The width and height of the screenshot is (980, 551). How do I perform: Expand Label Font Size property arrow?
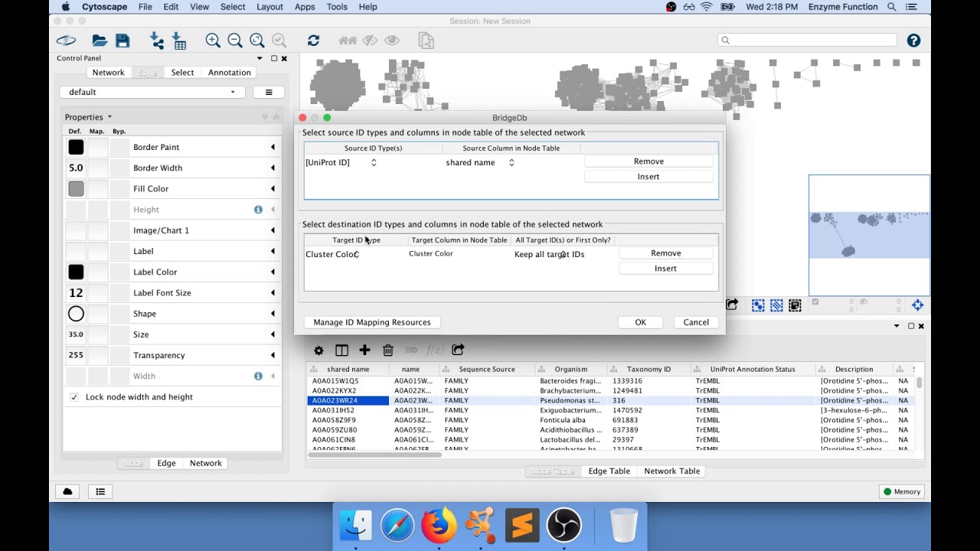click(273, 293)
